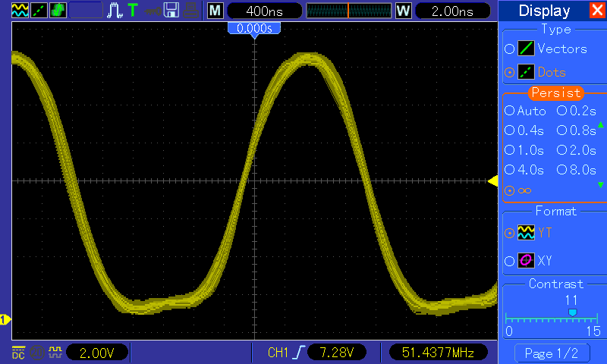Click the channel 1 ground marker
The height and width of the screenshot is (364, 607).
coord(5,320)
